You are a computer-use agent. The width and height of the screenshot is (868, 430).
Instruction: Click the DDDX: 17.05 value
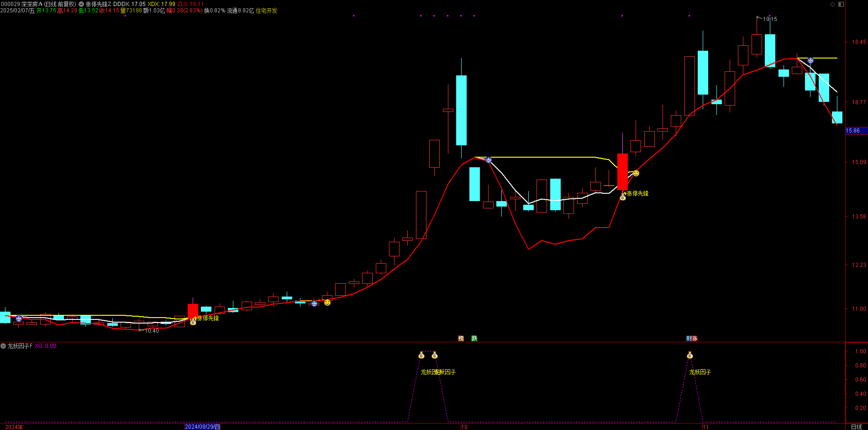pyautogui.click(x=129, y=4)
